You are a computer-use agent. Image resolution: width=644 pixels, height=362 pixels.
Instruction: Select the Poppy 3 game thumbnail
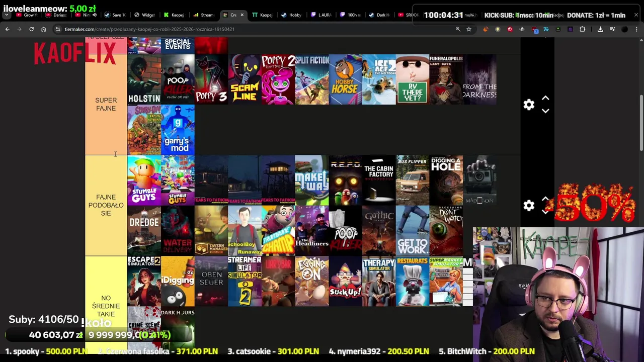click(x=211, y=79)
